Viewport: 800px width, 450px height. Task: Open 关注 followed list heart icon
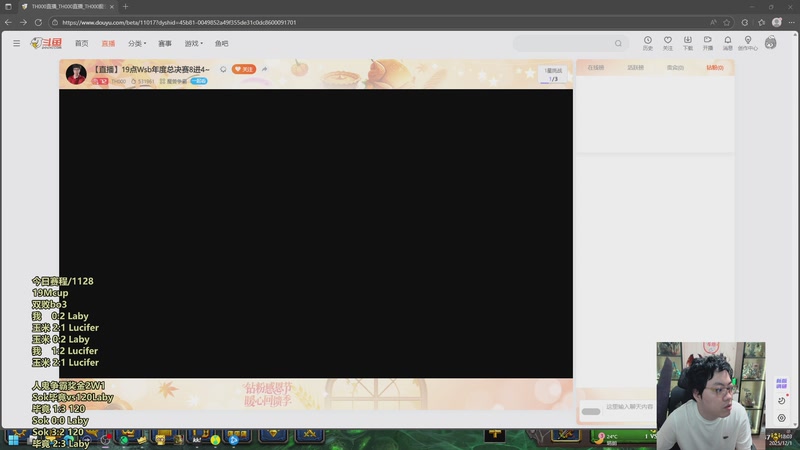click(667, 43)
